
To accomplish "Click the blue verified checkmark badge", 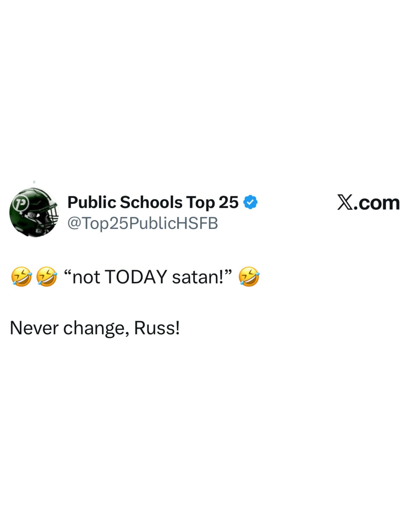I will coord(250,202).
